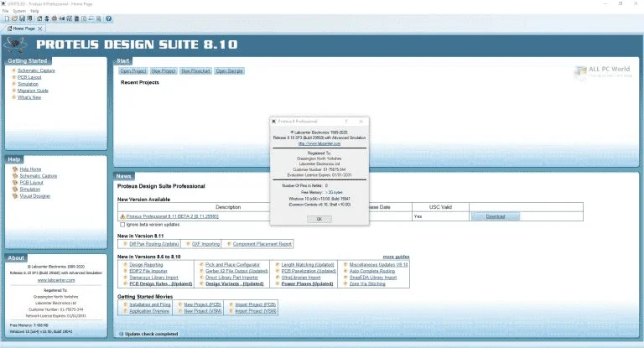644x348 pixels.
Task: Open PCB Design Rules (Updated) link
Action: 161,284
